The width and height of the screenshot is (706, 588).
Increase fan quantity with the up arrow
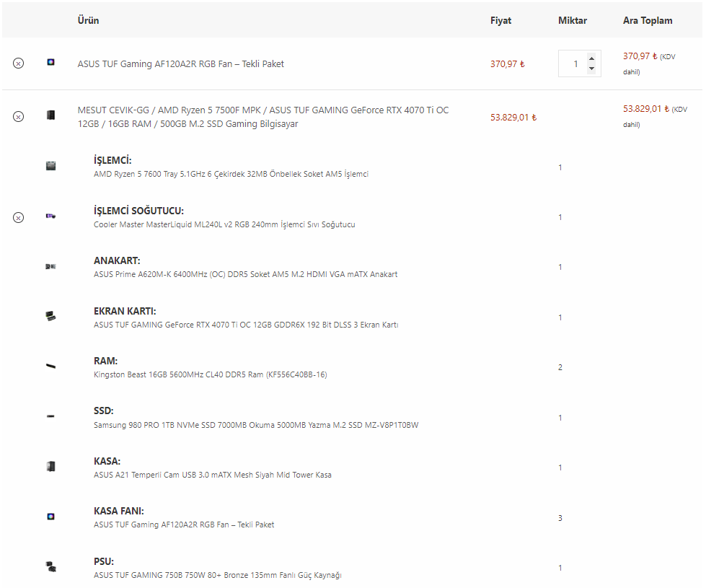point(591,58)
